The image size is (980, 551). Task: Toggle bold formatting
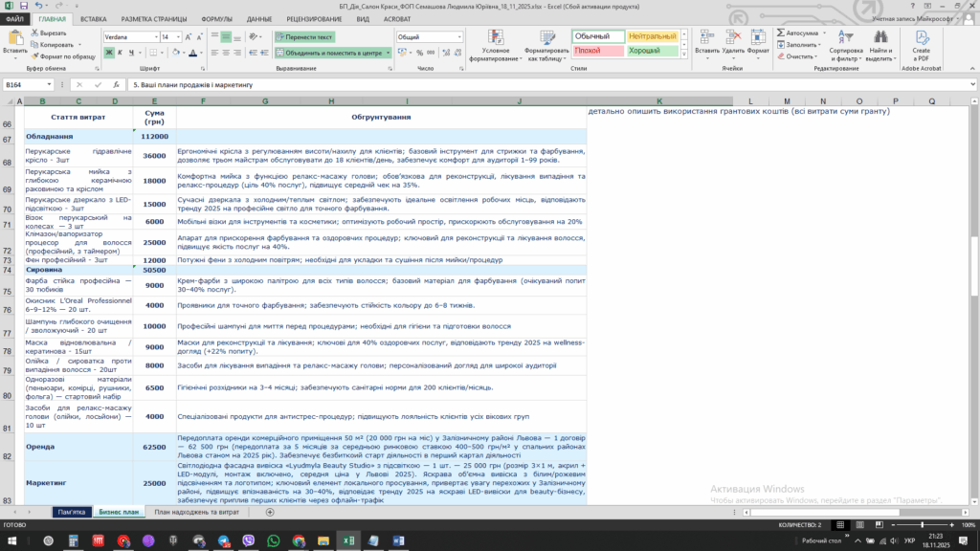click(x=109, y=53)
